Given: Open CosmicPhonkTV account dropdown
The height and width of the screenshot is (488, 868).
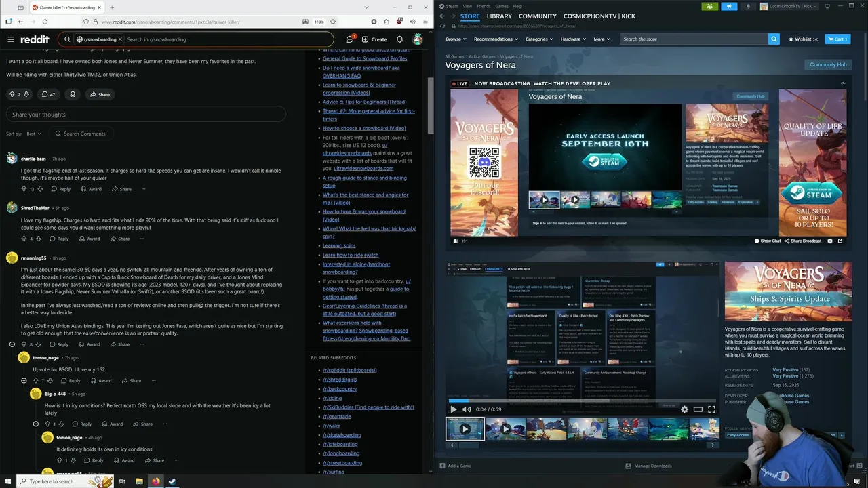Looking at the screenshot, I should [x=790, y=6].
